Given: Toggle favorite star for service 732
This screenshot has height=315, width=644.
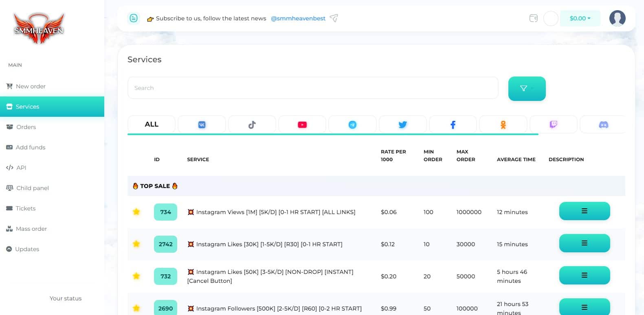Looking at the screenshot, I should coord(136,276).
